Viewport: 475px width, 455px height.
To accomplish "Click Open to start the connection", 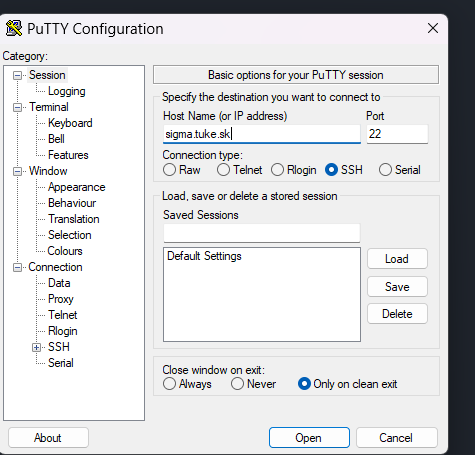I will coord(309,438).
